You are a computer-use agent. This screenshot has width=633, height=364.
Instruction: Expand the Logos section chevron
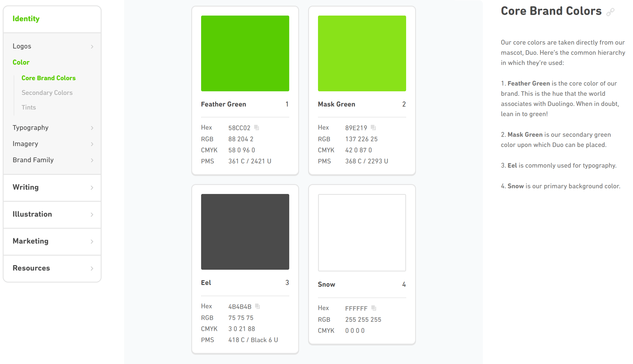point(92,46)
